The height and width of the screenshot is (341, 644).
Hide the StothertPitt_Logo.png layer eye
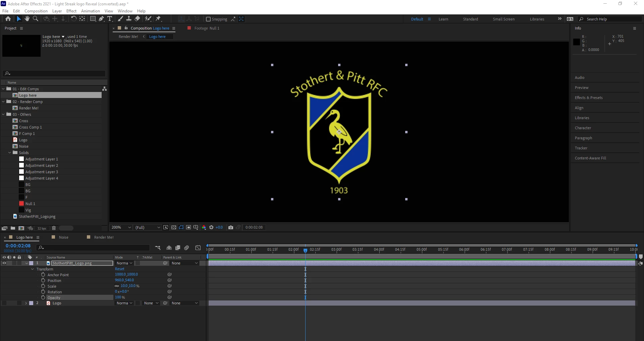[x=4, y=263]
